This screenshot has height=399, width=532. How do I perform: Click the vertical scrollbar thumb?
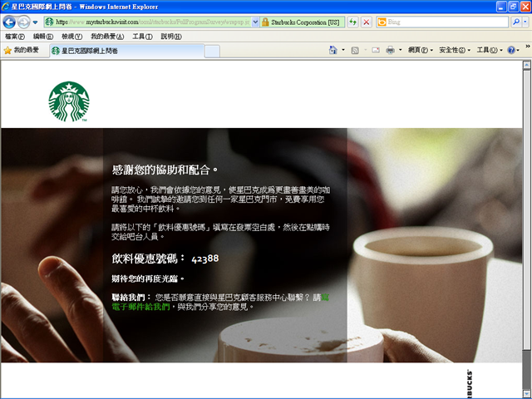pos(526,209)
